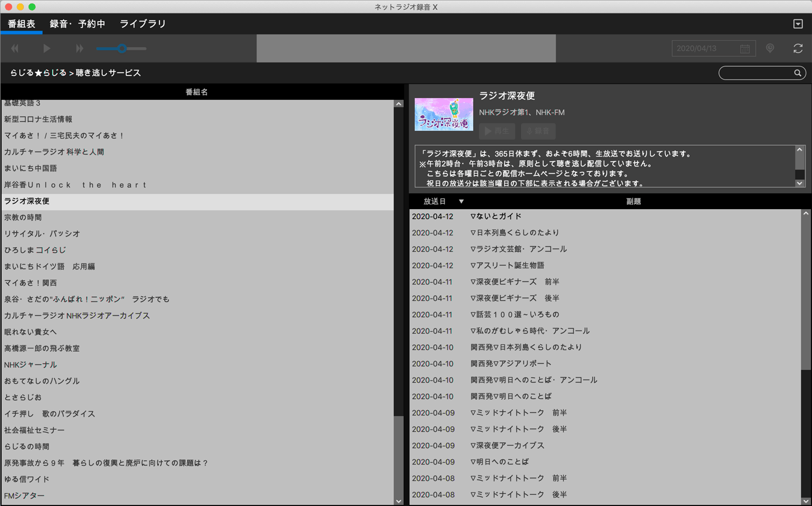This screenshot has height=506, width=812.
Task: Click the らじる★らじる breadcrumb link
Action: tap(38, 73)
